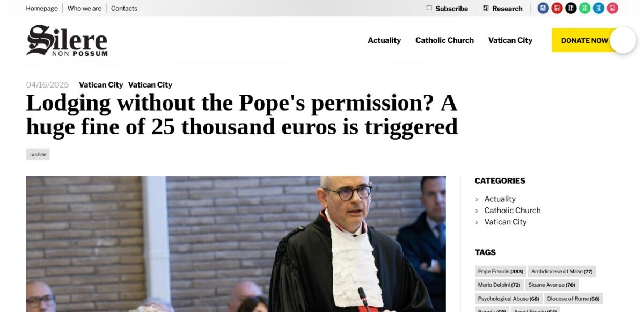Open the dark blue circular social icon
Screen dimensions: 644x312
pos(543,8)
